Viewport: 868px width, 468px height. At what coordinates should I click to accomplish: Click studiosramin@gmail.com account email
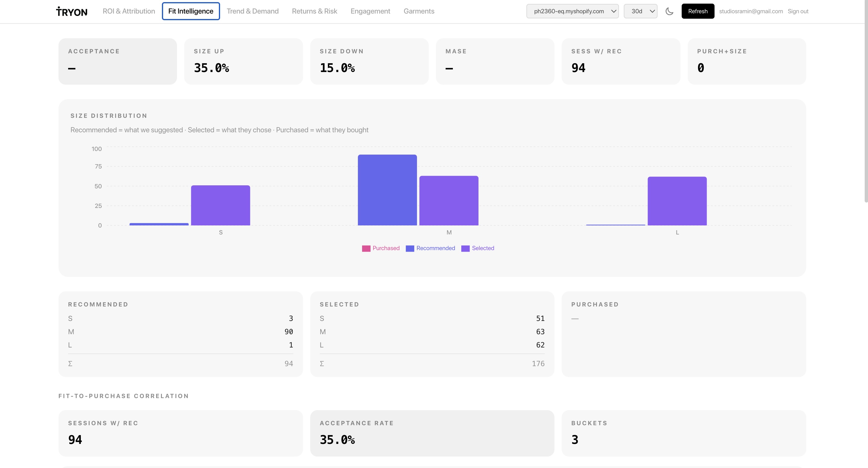click(751, 11)
